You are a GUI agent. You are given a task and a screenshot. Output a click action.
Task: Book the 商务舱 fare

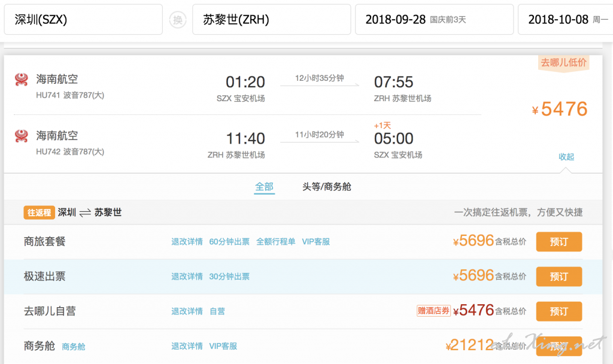click(x=559, y=346)
